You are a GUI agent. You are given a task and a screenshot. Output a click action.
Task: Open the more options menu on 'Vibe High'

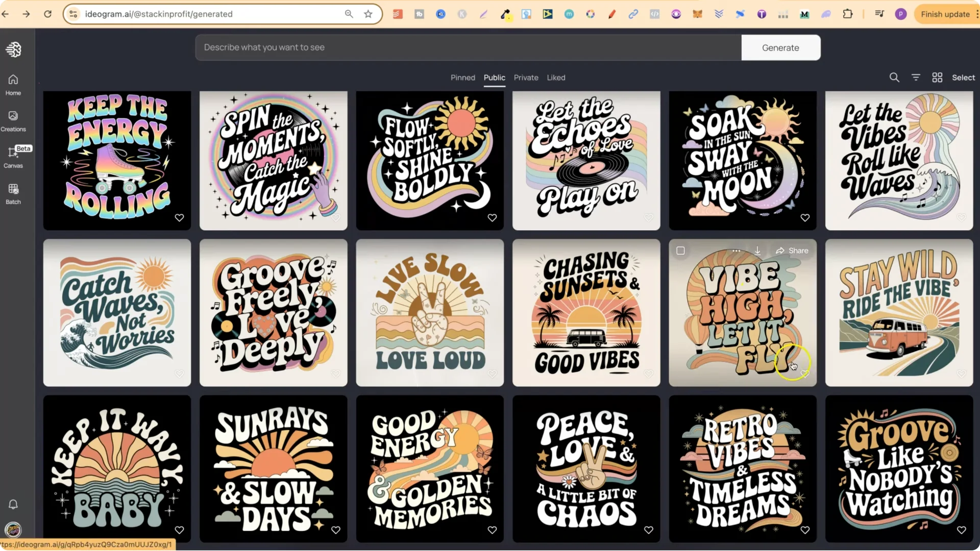pyautogui.click(x=736, y=251)
